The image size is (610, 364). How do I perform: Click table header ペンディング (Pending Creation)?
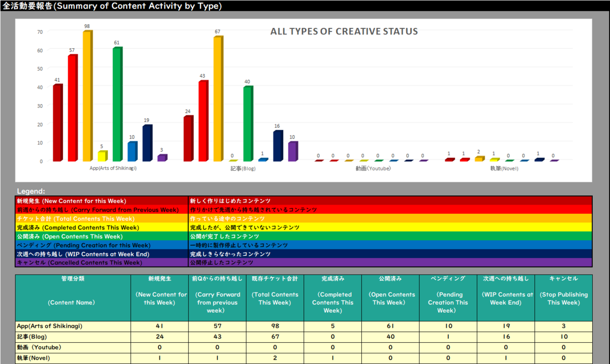448,297
